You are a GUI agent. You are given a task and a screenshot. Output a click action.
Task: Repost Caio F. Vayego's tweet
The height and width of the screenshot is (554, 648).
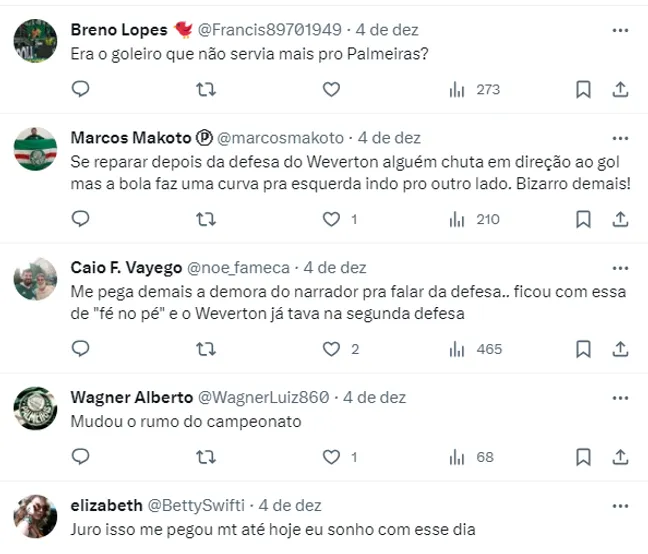206,349
